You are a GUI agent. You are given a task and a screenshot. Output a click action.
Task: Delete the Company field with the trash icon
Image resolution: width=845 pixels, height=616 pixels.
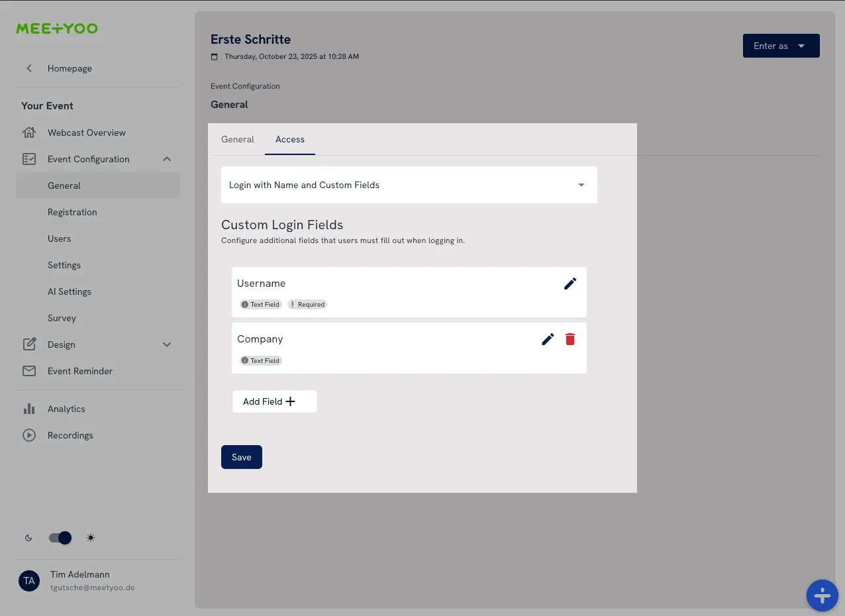point(570,338)
